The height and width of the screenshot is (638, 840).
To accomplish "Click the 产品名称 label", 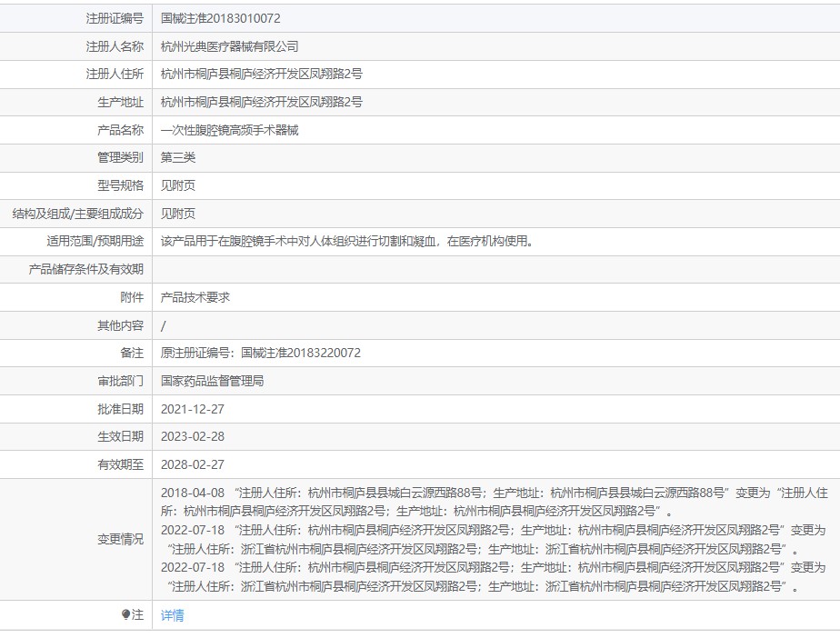I will (121, 130).
